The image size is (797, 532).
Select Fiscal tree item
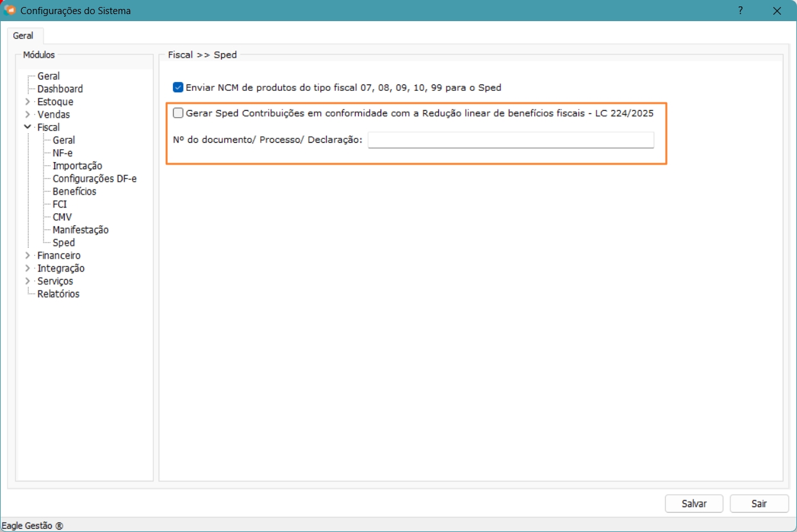click(49, 127)
